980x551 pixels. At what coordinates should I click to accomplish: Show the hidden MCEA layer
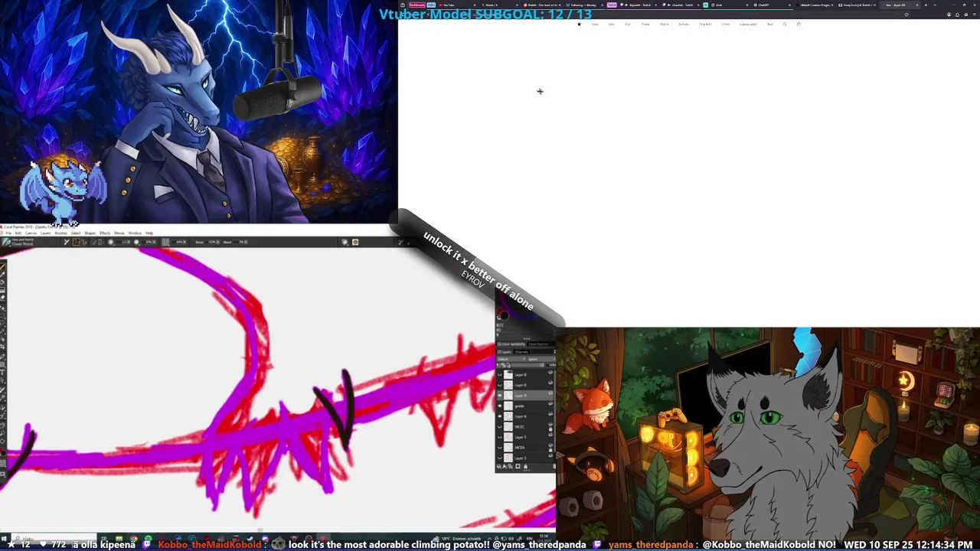(x=499, y=448)
